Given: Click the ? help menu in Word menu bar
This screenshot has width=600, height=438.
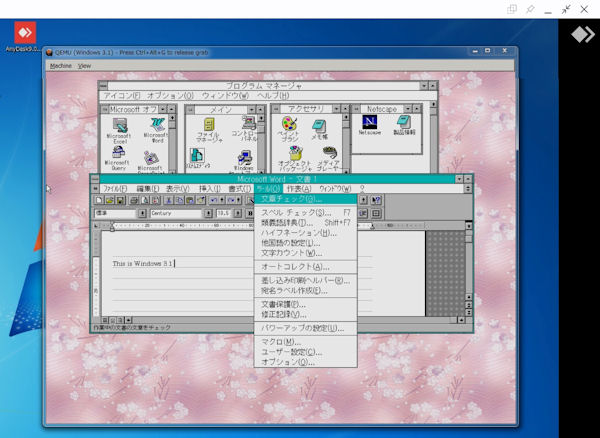Looking at the screenshot, I should (x=362, y=189).
